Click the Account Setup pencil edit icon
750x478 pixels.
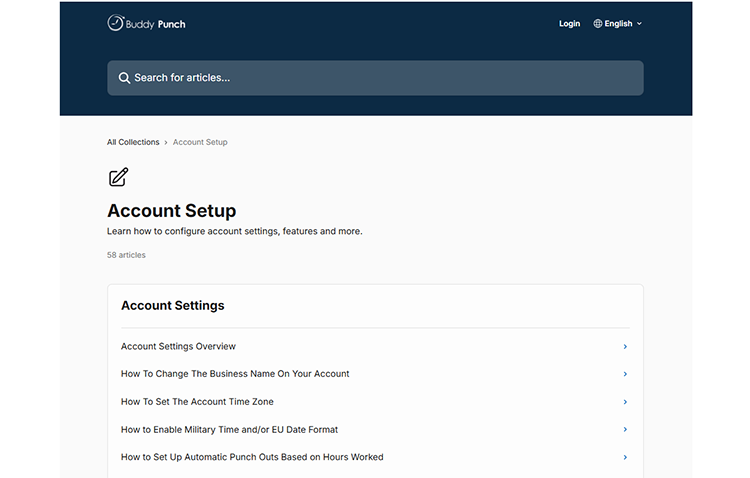(x=118, y=177)
